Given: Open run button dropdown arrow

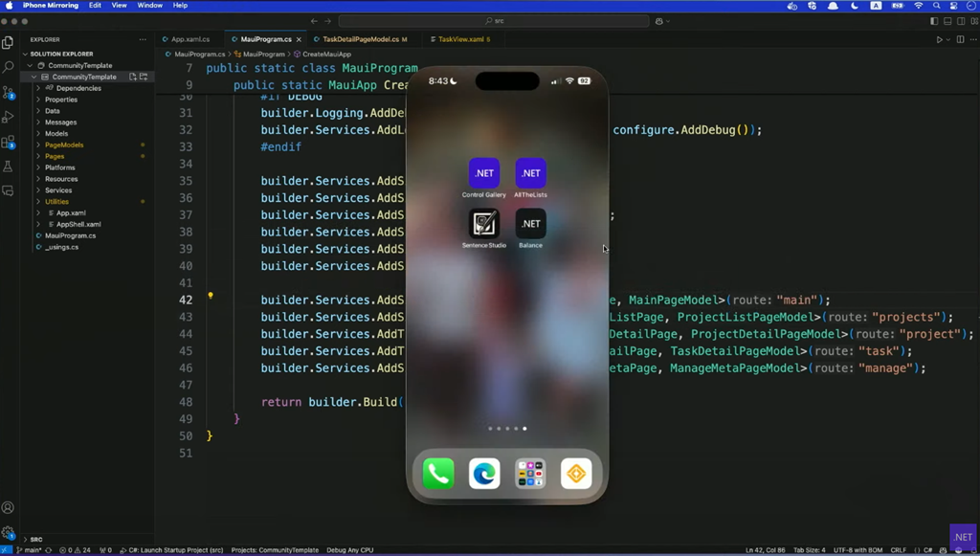Looking at the screenshot, I should point(948,39).
